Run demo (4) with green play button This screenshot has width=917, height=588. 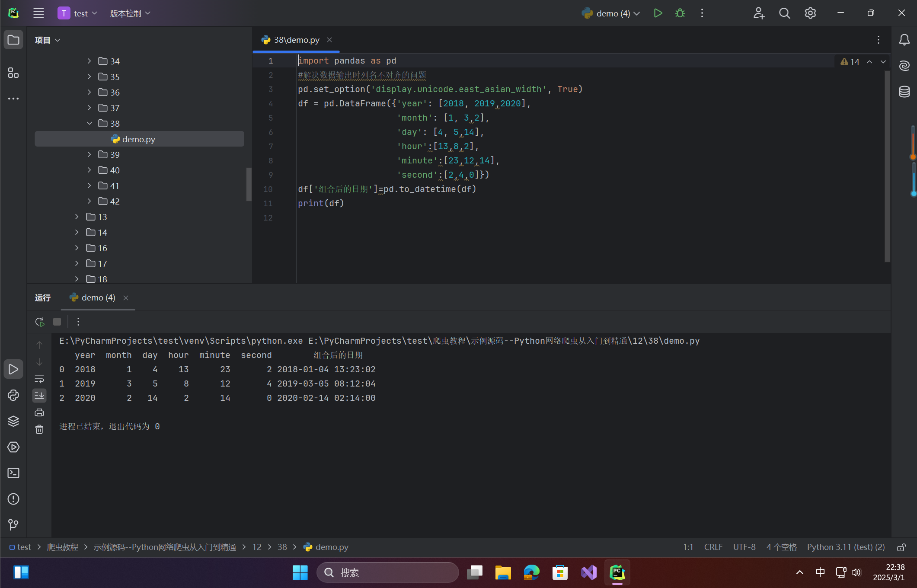coord(658,13)
